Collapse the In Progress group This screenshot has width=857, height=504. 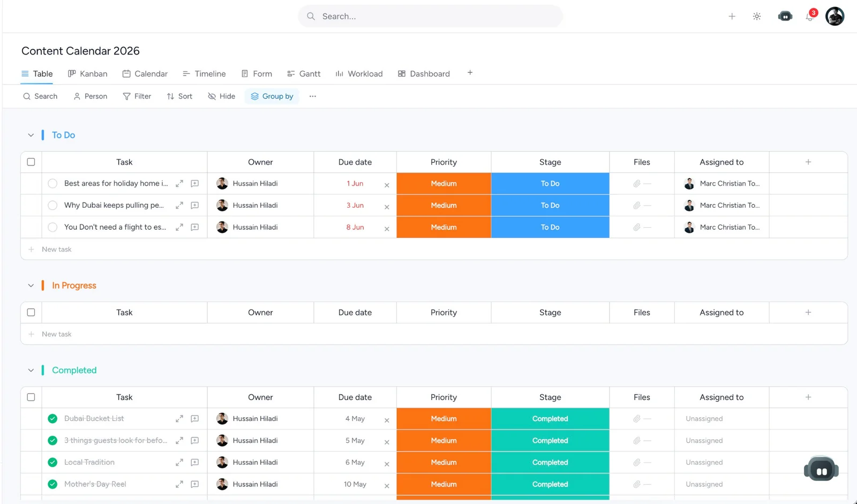(31, 286)
